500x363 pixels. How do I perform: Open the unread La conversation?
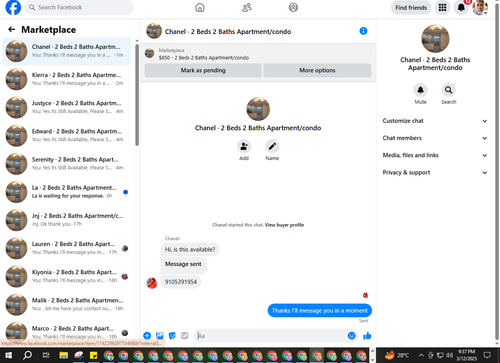point(67,192)
